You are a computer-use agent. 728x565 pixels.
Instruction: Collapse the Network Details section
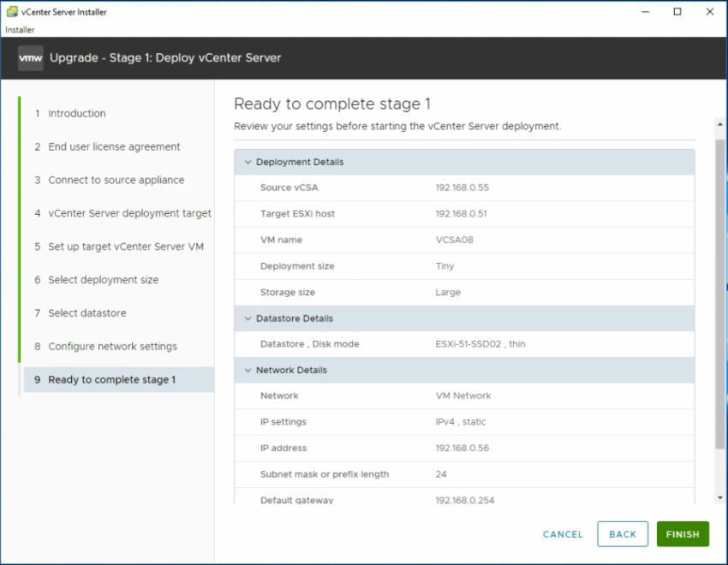point(248,371)
